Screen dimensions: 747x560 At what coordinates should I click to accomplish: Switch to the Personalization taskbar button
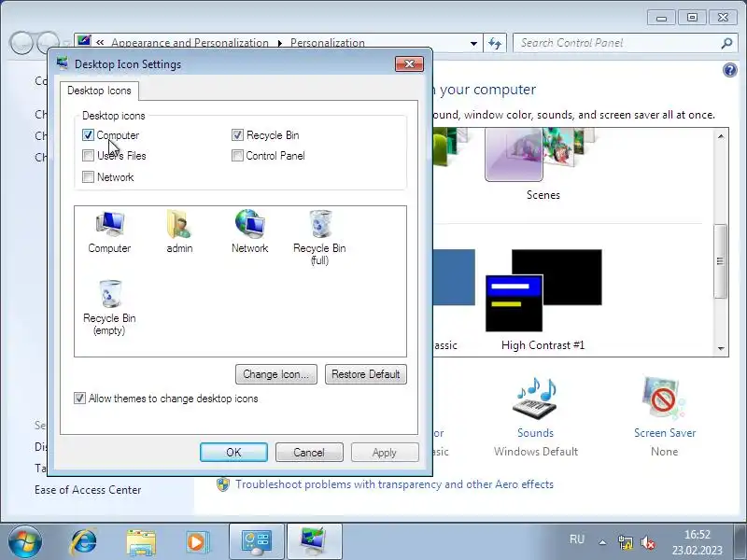pos(315,542)
